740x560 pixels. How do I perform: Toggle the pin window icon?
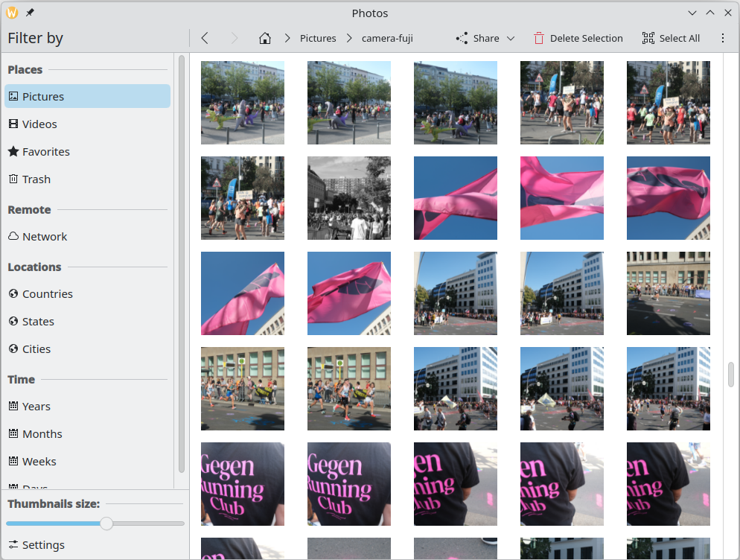[30, 13]
